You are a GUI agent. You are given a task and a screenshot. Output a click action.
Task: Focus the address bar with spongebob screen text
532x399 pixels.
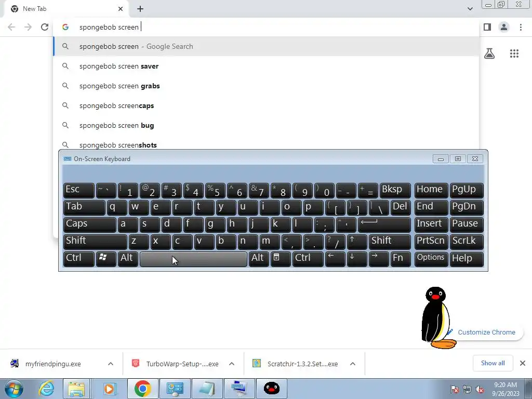coord(266,27)
